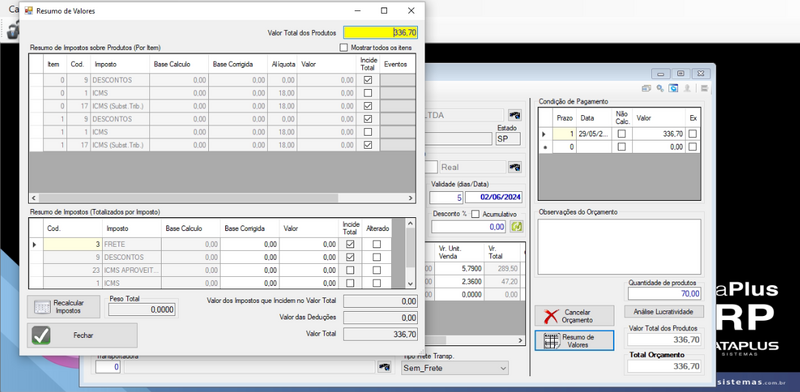
Task: Click Fechar button
Action: (82, 335)
